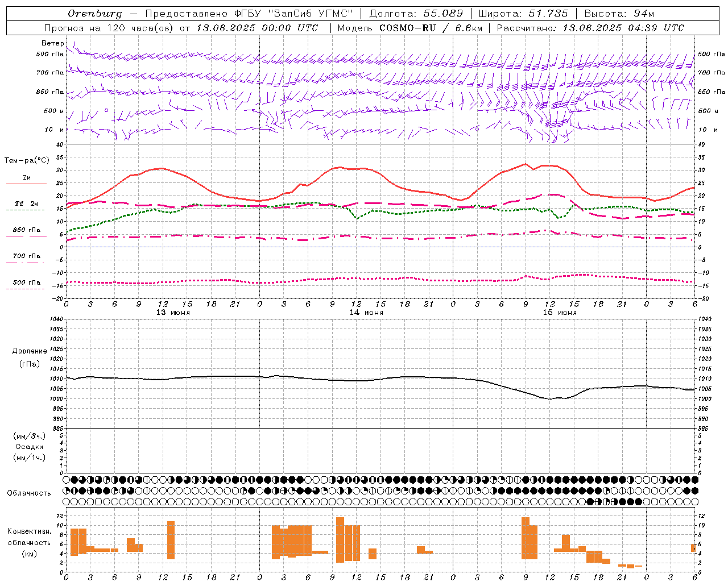Click the "Тем-ра(°C)" panel label
Screen dimensions: 728x582
(x=27, y=161)
